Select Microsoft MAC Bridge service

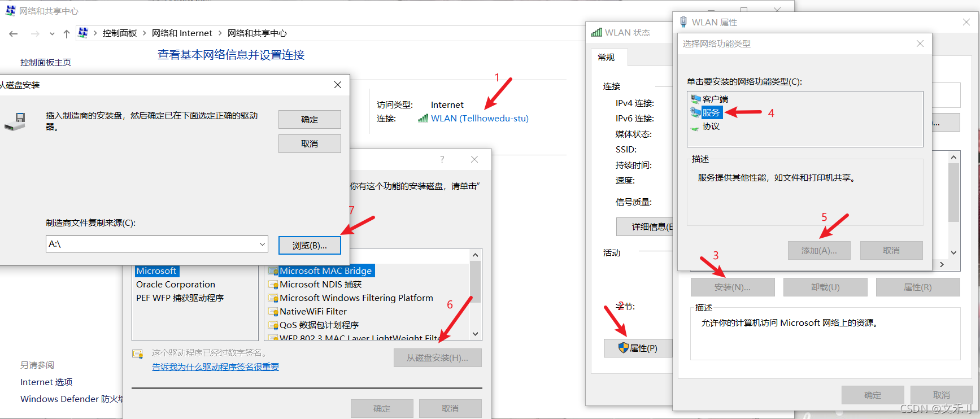pyautogui.click(x=325, y=271)
